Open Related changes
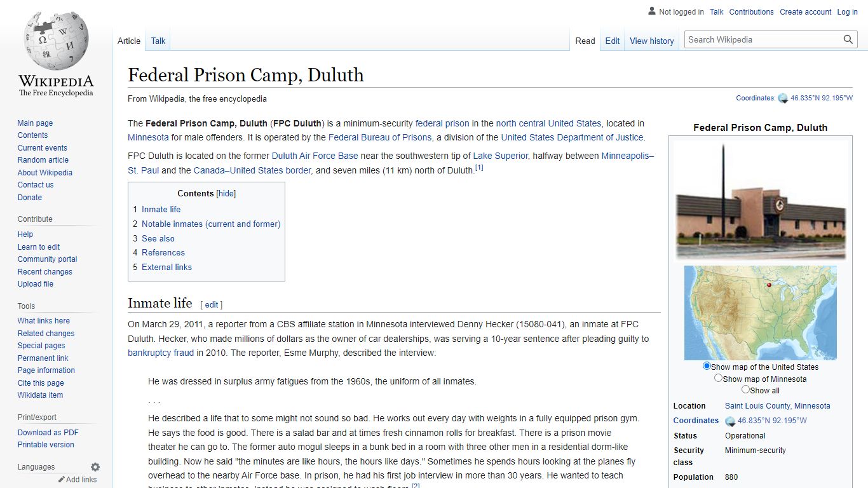The width and height of the screenshot is (868, 488). tap(46, 334)
